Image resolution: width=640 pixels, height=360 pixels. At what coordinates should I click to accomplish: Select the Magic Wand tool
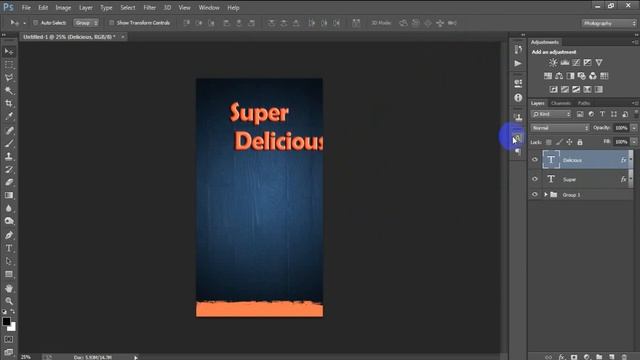point(9,91)
